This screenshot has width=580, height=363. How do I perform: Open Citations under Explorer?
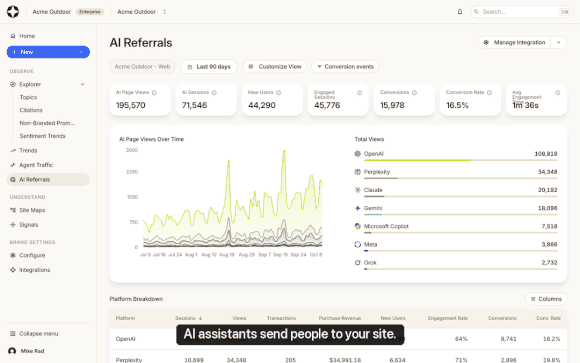pyautogui.click(x=31, y=110)
